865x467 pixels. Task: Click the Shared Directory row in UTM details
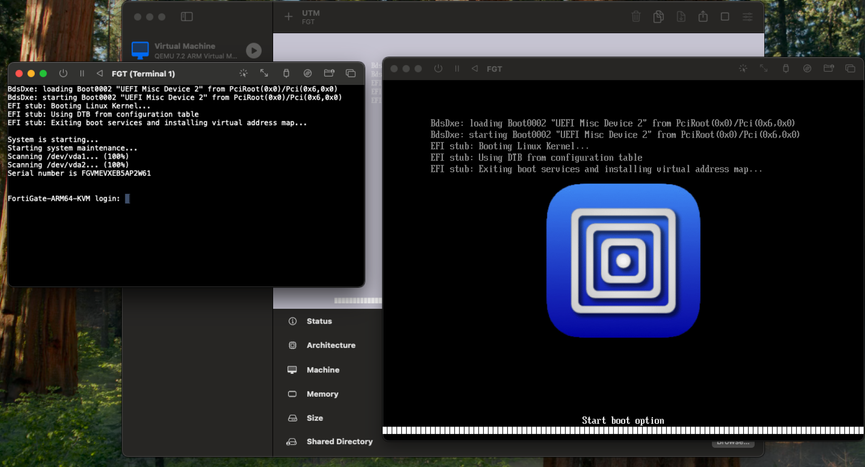(x=330, y=442)
